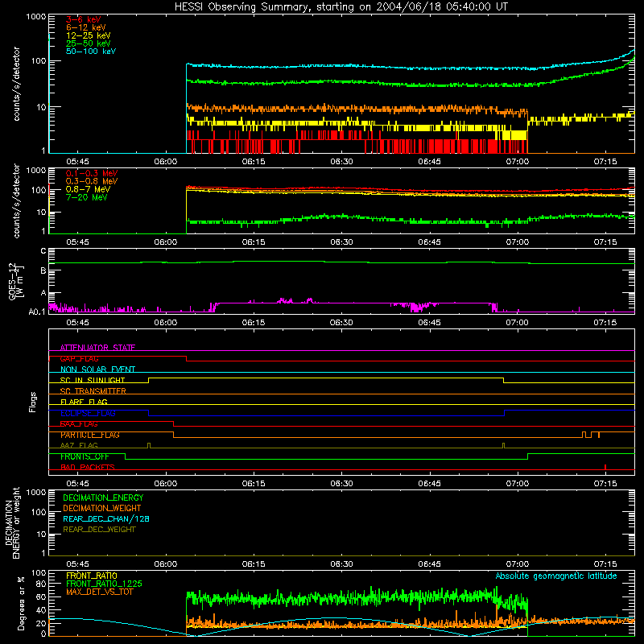Click the 05:45 tick label in the decimation panel
The width and height of the screenshot is (644, 644).
[x=77, y=564]
